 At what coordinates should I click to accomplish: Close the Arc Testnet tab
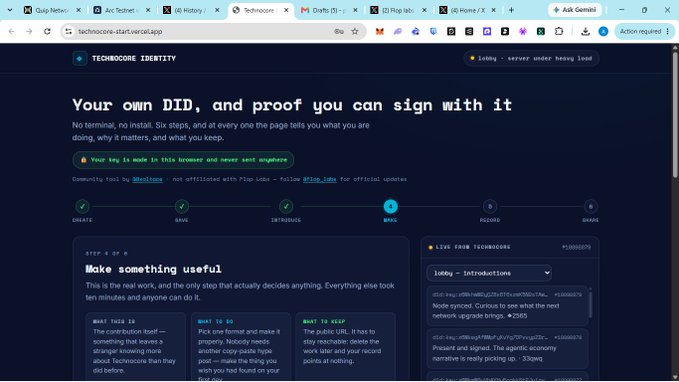pyautogui.click(x=148, y=10)
